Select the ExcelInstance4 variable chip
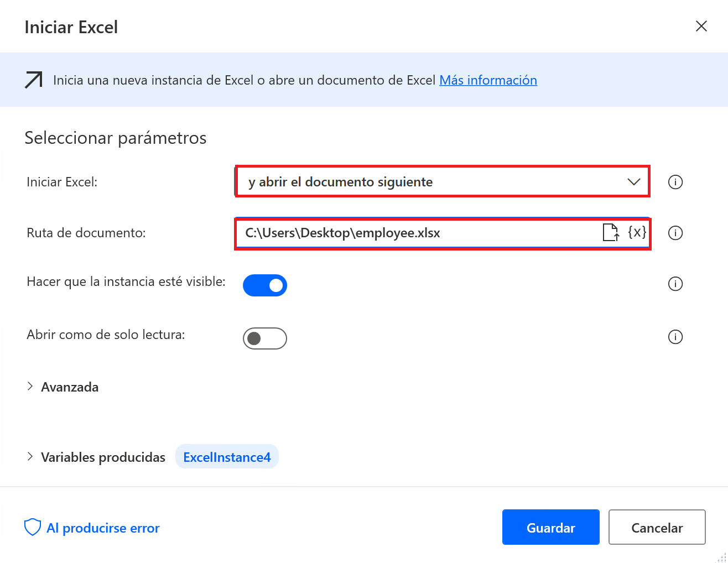The height and width of the screenshot is (563, 728). pyautogui.click(x=227, y=456)
